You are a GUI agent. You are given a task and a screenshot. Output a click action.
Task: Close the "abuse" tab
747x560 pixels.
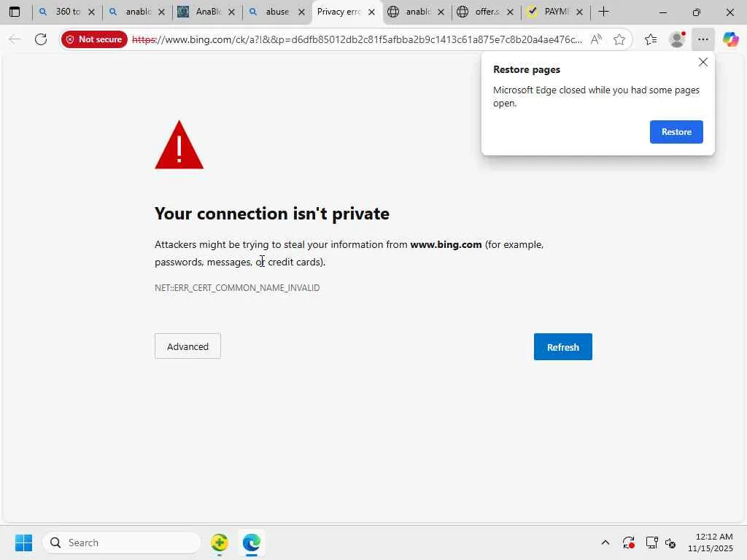[301, 12]
